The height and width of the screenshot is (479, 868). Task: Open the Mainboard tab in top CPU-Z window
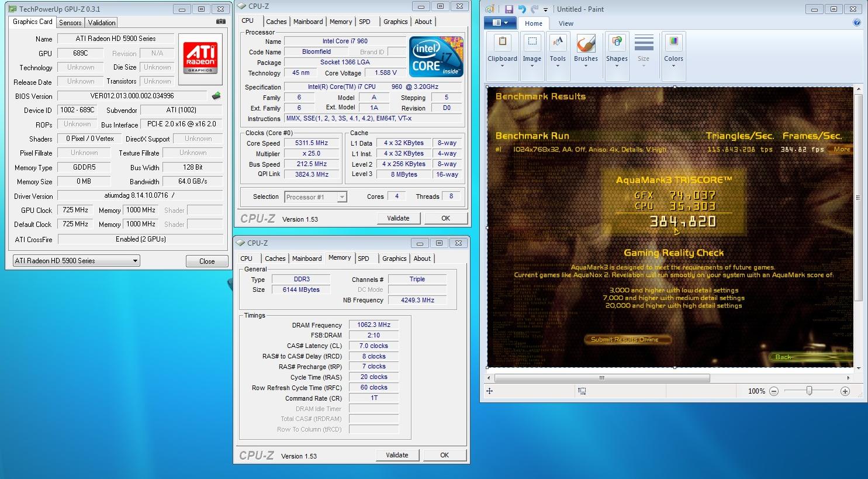(x=308, y=22)
